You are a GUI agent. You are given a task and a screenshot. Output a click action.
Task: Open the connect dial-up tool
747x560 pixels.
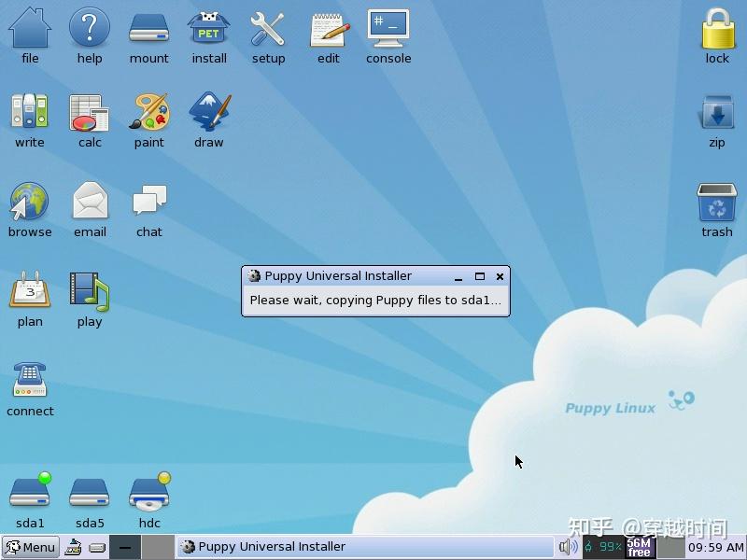[30, 378]
